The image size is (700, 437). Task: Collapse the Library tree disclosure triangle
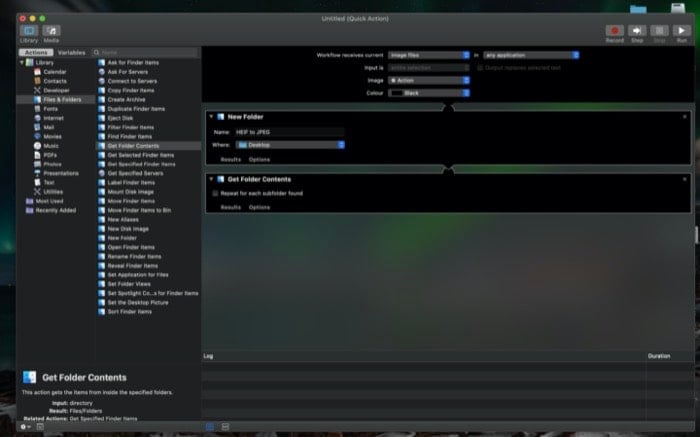click(x=21, y=62)
